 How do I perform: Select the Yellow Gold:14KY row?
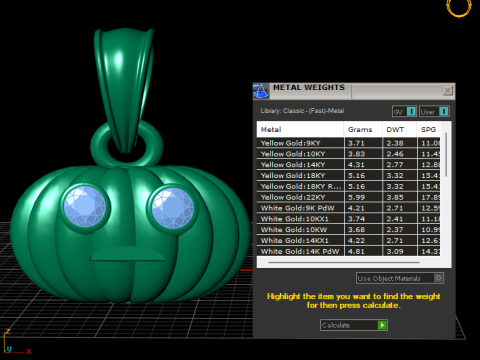pos(348,165)
